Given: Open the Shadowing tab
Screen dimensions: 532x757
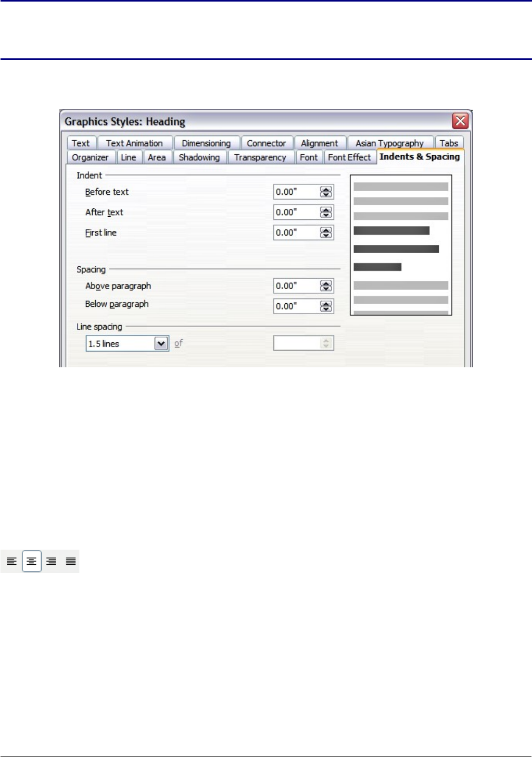Looking at the screenshot, I should [x=199, y=157].
